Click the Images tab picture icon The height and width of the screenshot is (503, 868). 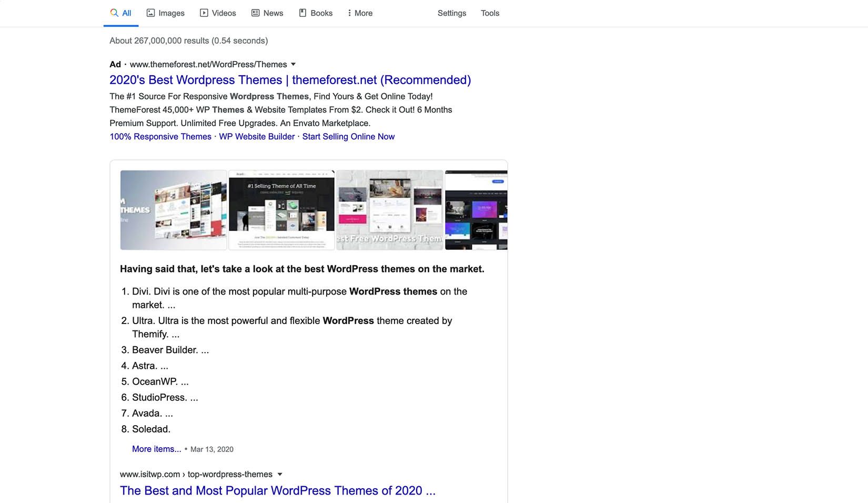tap(150, 13)
